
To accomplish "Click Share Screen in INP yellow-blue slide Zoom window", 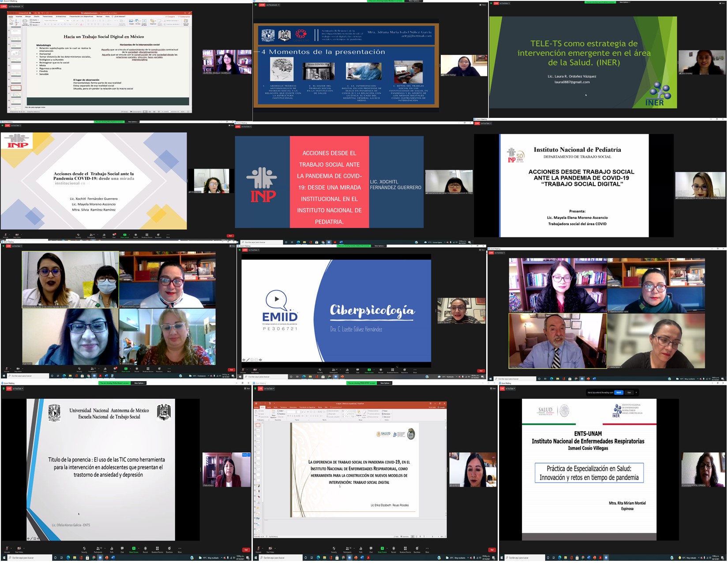I will pos(125,235).
